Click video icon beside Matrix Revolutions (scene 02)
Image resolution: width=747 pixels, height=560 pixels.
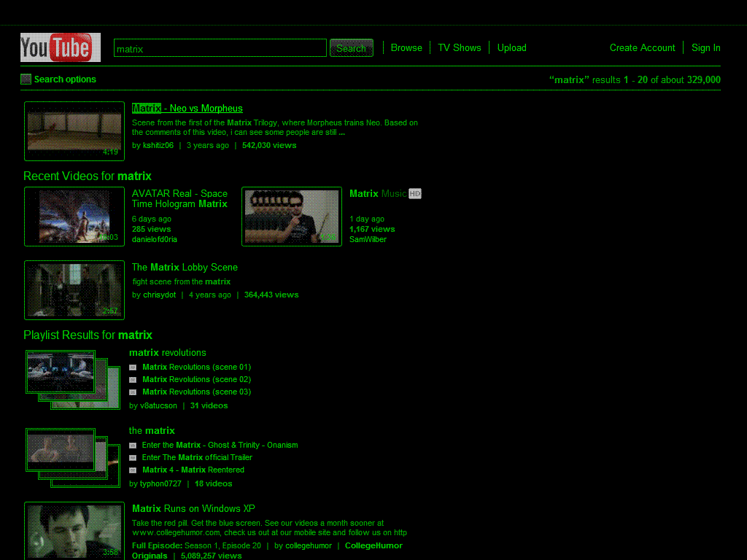click(x=133, y=379)
